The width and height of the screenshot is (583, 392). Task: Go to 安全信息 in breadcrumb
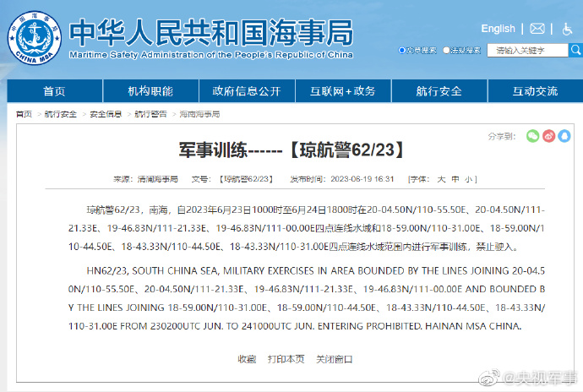pos(106,114)
